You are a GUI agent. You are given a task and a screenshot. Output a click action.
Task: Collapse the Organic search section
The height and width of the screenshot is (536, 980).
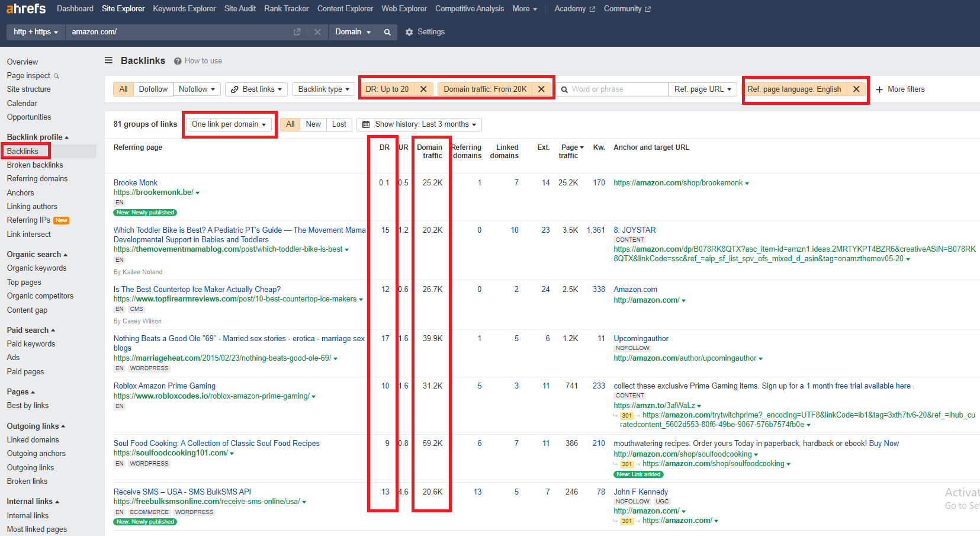tap(37, 255)
